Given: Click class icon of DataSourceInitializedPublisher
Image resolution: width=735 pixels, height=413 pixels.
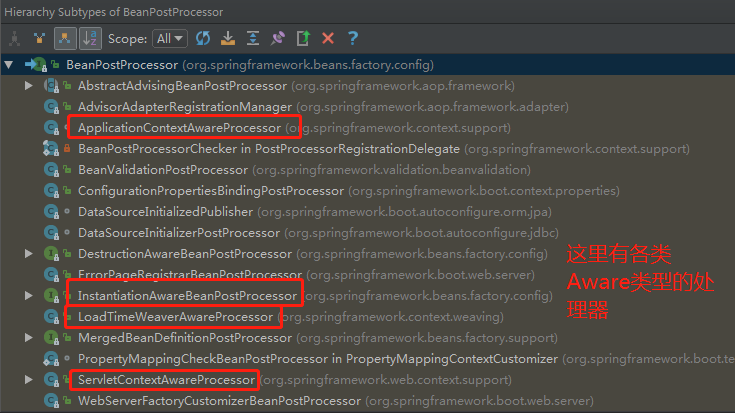Looking at the screenshot, I should [51, 212].
